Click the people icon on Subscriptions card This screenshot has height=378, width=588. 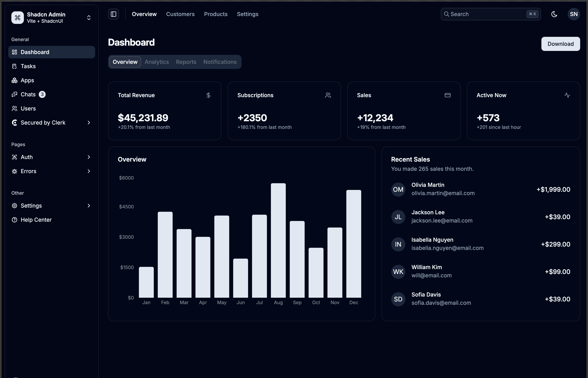[x=328, y=95]
